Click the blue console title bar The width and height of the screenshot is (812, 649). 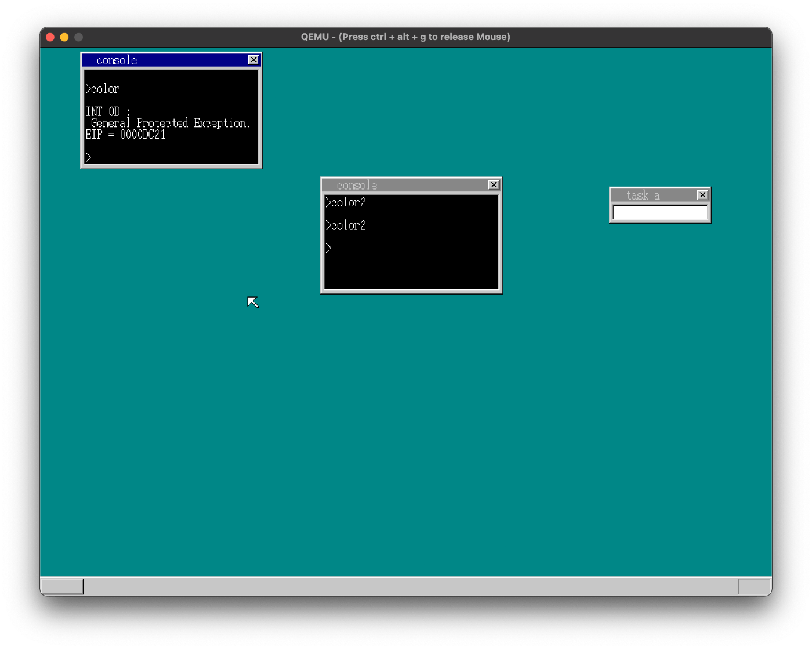[171, 60]
